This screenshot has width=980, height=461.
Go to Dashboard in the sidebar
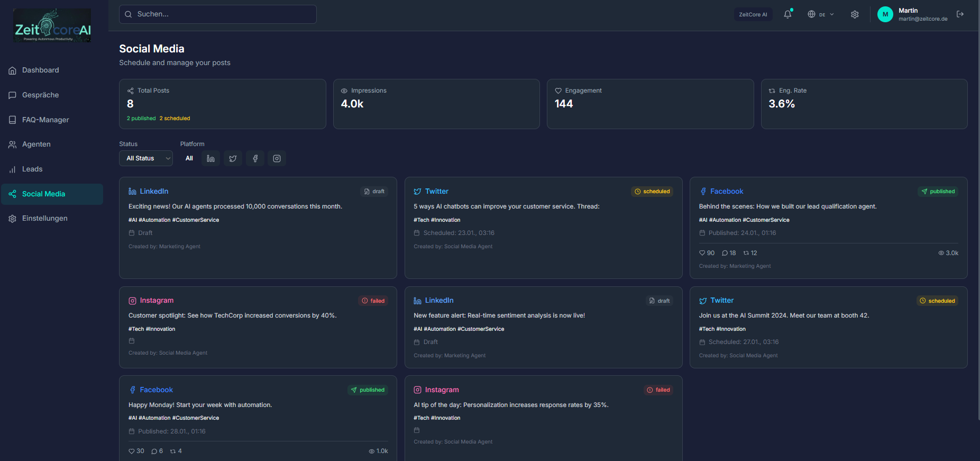[41, 70]
